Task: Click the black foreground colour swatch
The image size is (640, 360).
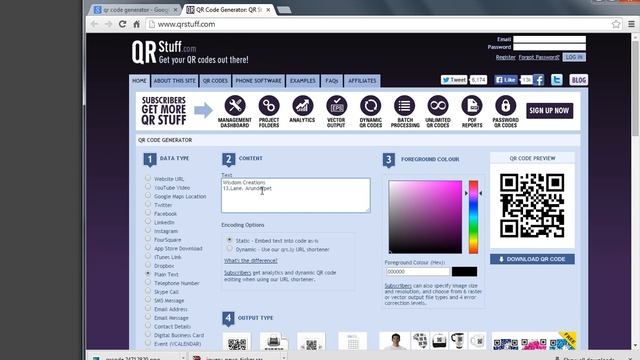Action: tap(464, 271)
